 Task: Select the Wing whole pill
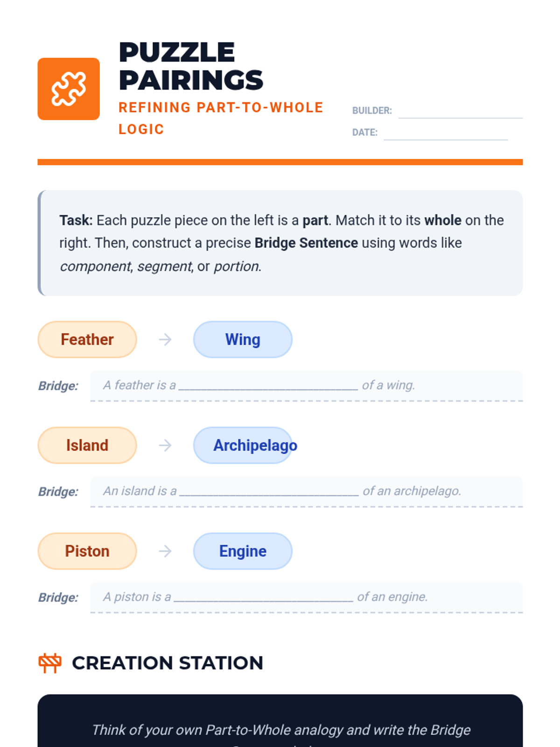pos(243,339)
